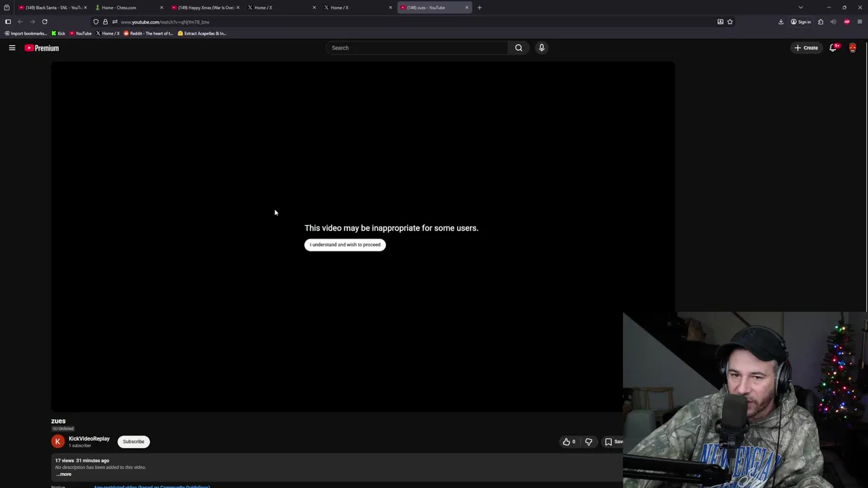Open YouTube notifications bell

833,47
